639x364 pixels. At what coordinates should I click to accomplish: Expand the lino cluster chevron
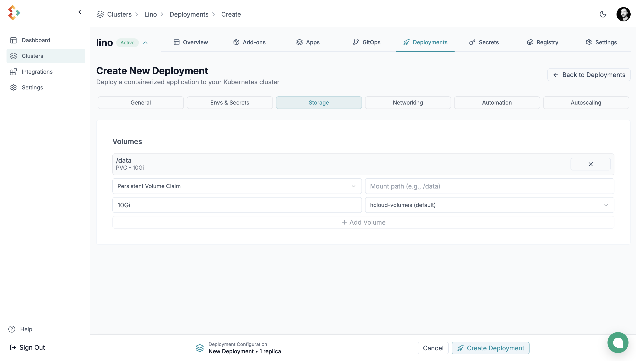tap(145, 43)
